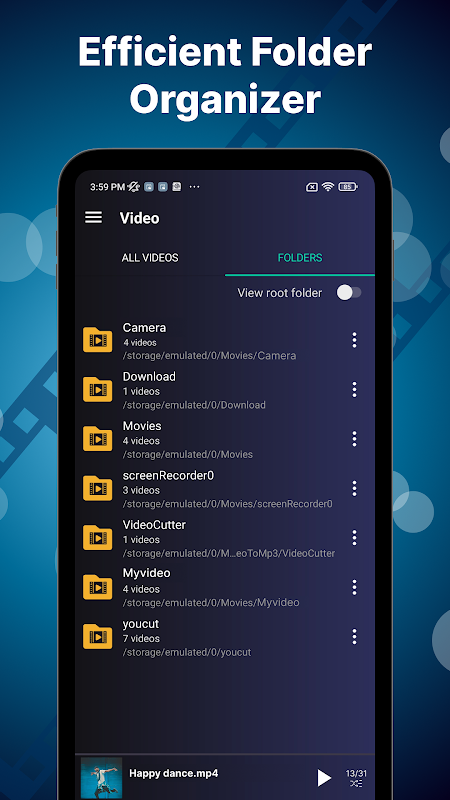Open more options for Myvideo folder
The height and width of the screenshot is (800, 450).
pos(354,587)
